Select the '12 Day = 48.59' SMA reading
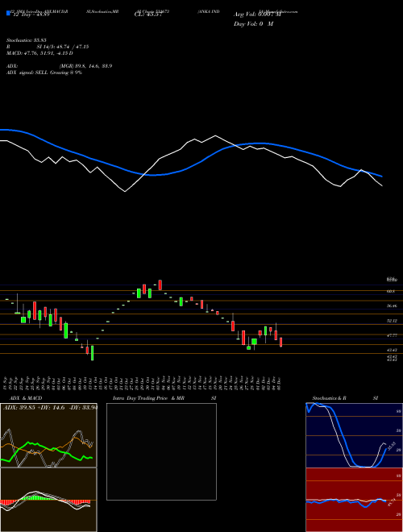Viewport: 403px width, 532px height. pyautogui.click(x=31, y=15)
